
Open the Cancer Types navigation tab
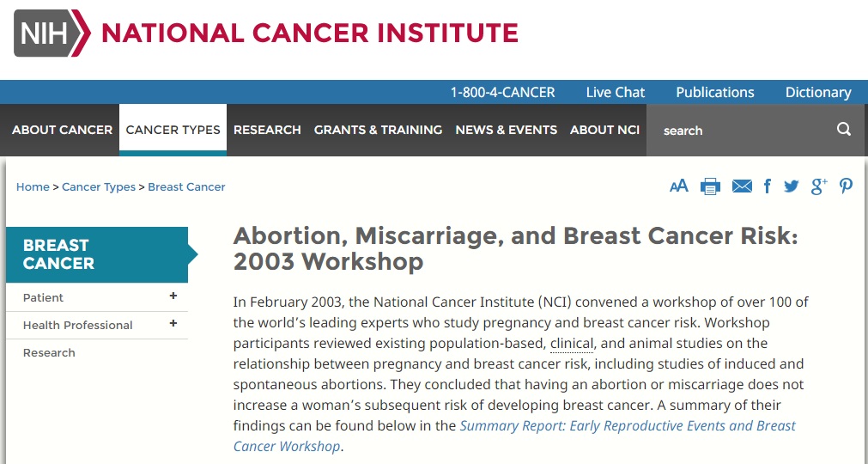[x=173, y=130]
